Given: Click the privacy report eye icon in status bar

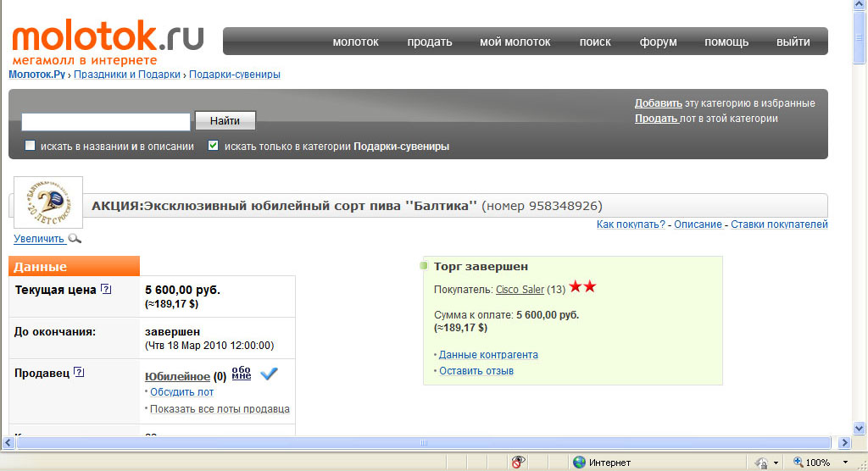Looking at the screenshot, I should coord(518,463).
